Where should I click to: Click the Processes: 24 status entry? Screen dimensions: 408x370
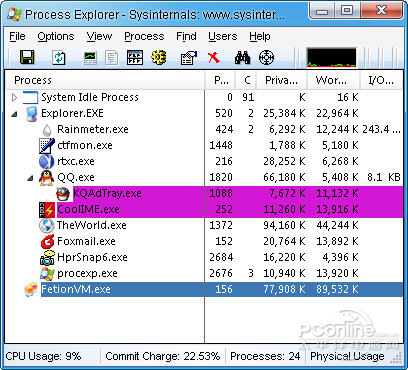[265, 356]
